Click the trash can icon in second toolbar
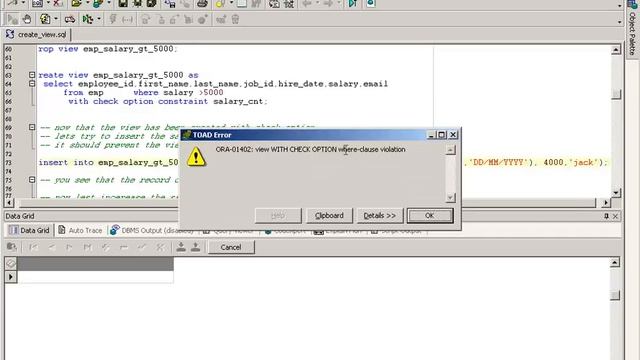Screen dimensions: 640x360 click(x=236, y=19)
